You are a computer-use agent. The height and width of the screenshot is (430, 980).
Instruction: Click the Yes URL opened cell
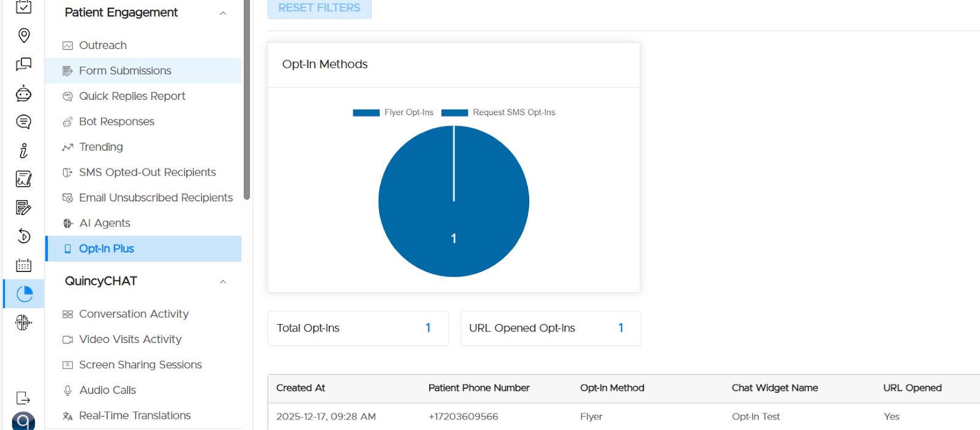892,417
